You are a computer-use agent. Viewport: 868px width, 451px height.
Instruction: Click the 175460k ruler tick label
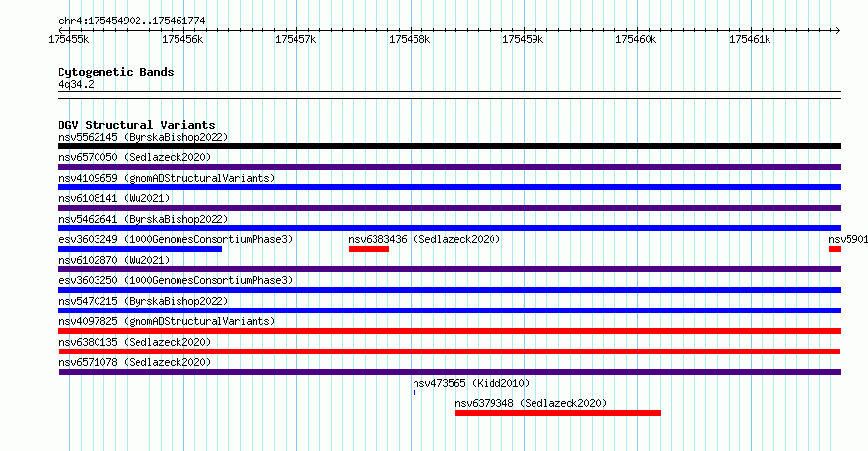coord(636,40)
